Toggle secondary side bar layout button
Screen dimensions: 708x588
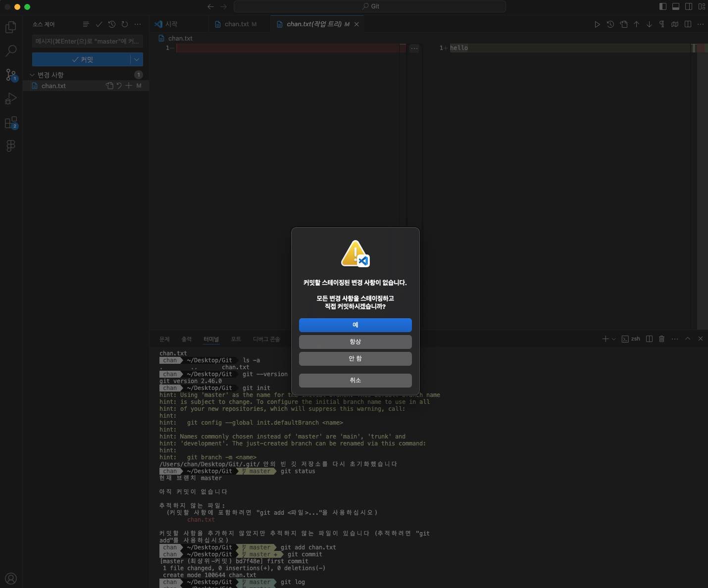coord(689,6)
